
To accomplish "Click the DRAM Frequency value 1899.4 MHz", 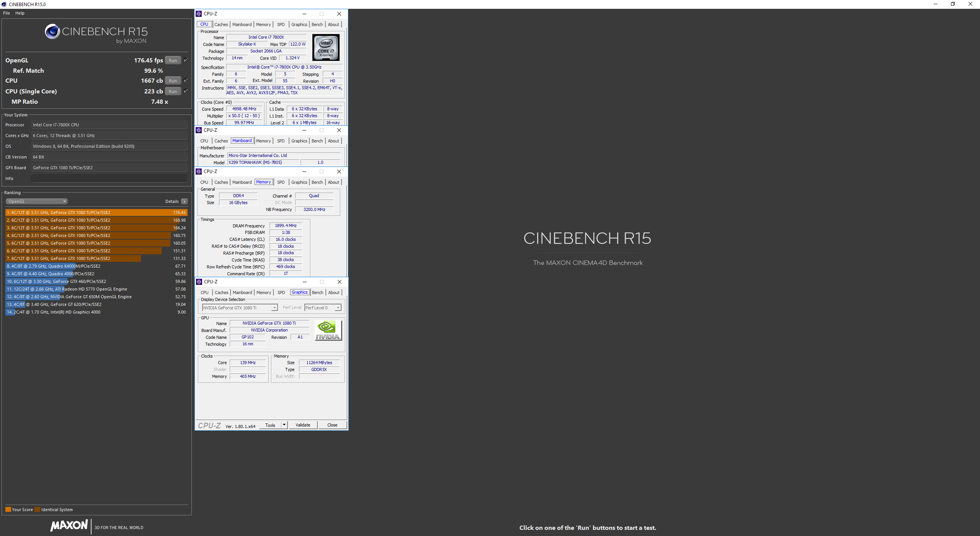I will [286, 226].
